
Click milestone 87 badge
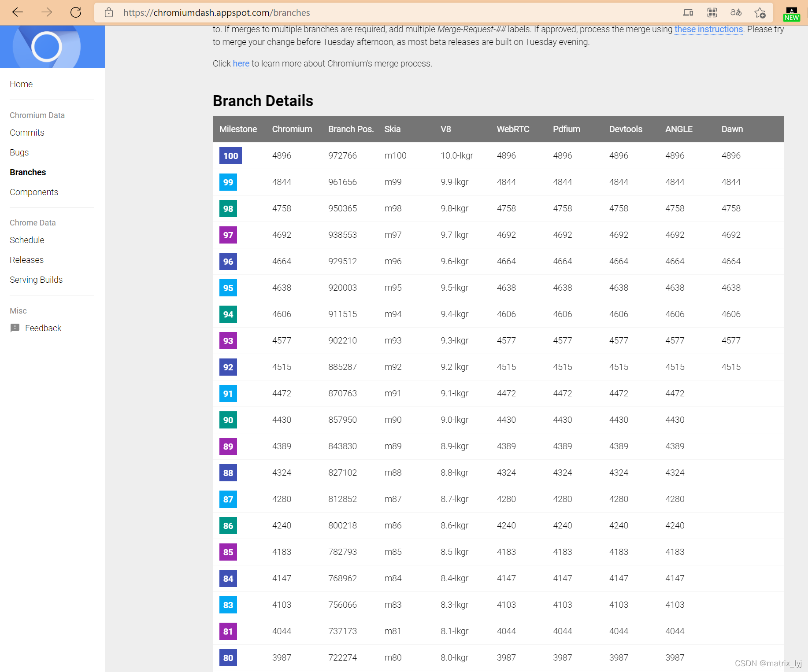(x=228, y=499)
